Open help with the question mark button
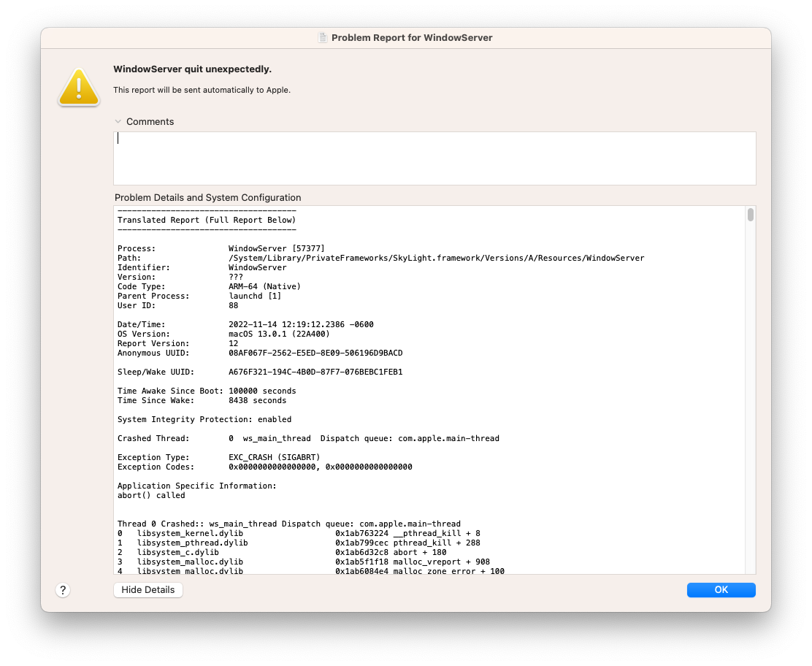This screenshot has width=812, height=666. (63, 590)
